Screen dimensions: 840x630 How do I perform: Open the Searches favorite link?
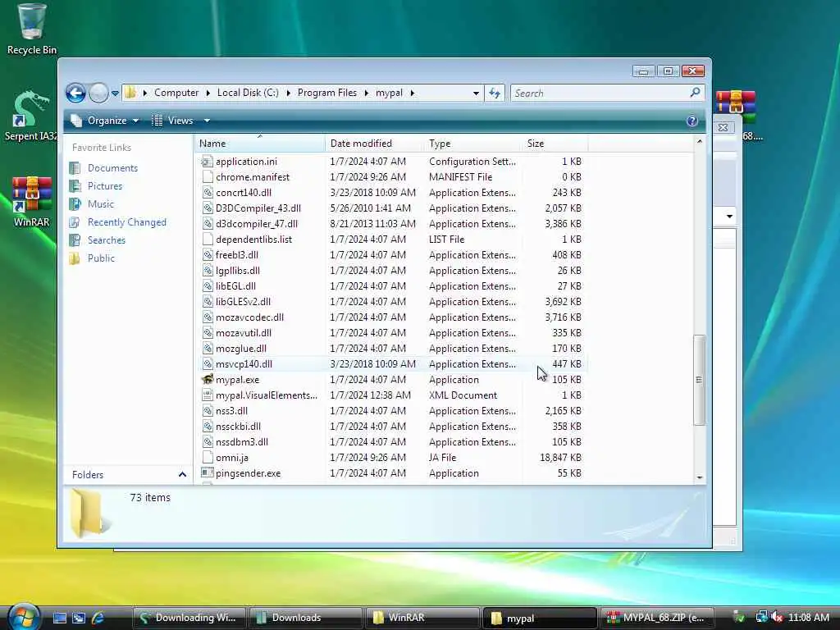106,240
